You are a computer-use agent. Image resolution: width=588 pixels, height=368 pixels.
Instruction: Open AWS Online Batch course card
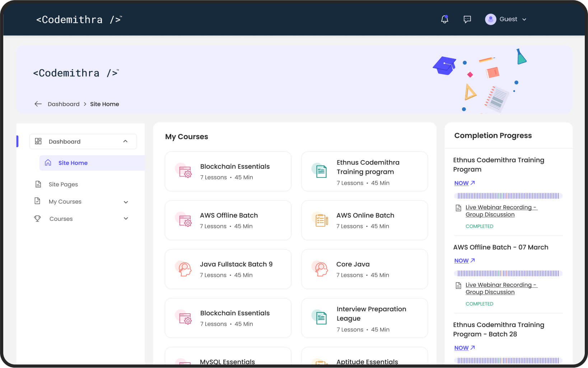[364, 220]
